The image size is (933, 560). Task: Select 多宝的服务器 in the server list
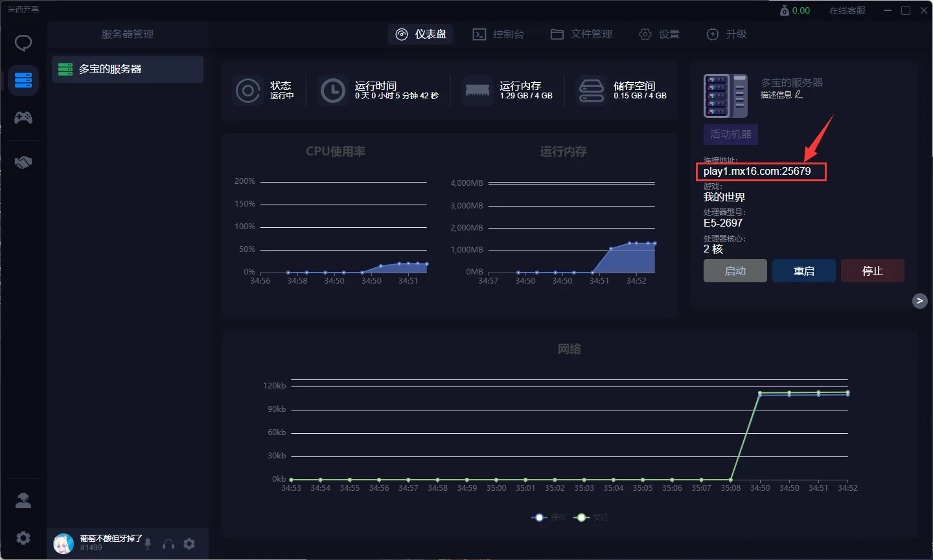click(x=128, y=69)
